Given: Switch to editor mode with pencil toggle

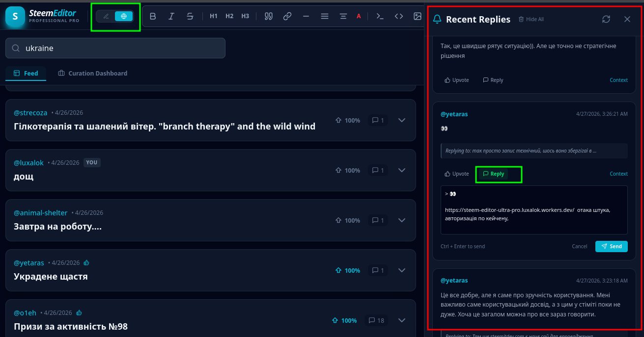Looking at the screenshot, I should [106, 16].
